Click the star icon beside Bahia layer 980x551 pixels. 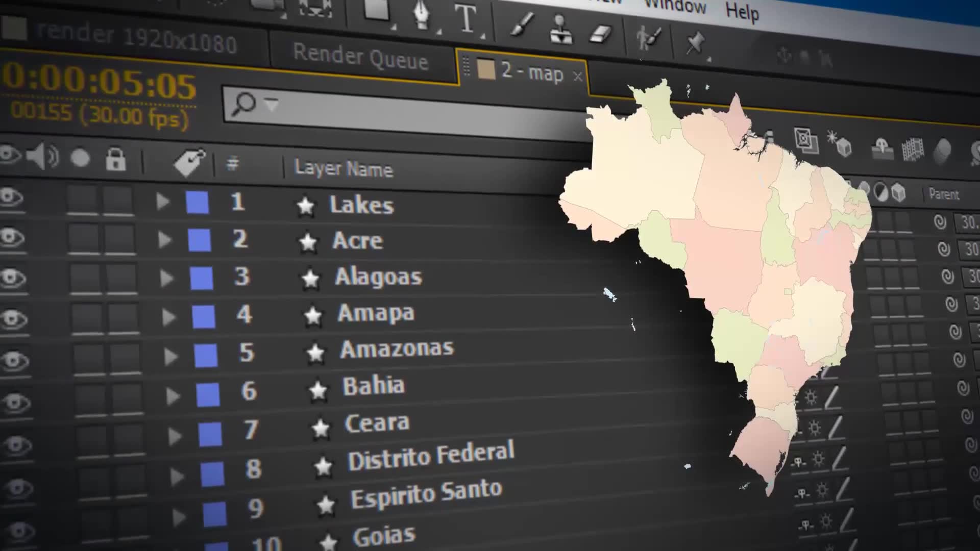[x=317, y=391]
